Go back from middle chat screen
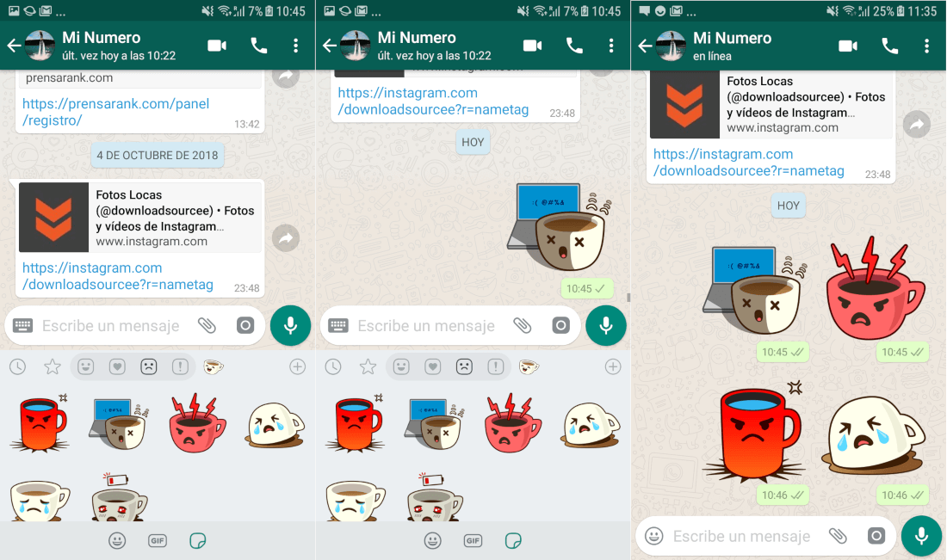 [329, 46]
